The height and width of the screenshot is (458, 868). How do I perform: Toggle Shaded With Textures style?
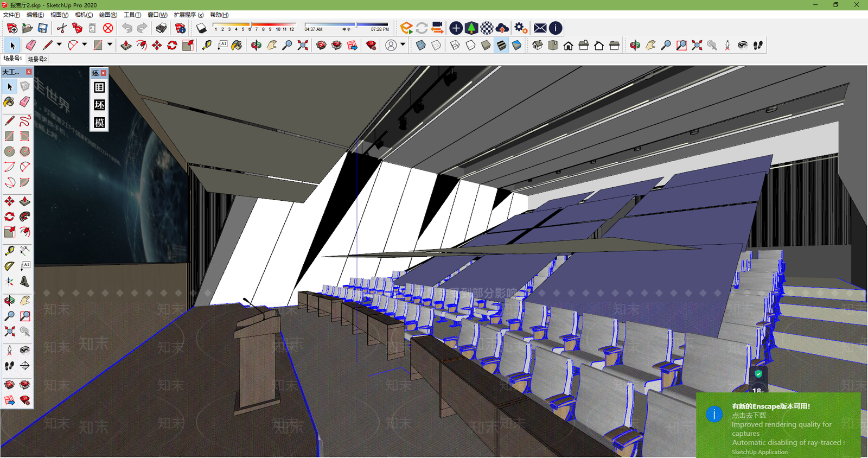501,45
